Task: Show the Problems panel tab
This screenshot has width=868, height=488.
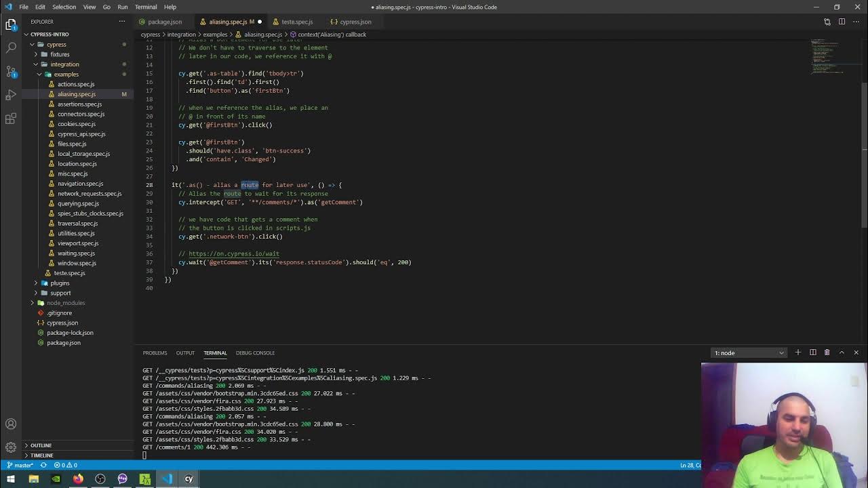Action: click(x=155, y=352)
